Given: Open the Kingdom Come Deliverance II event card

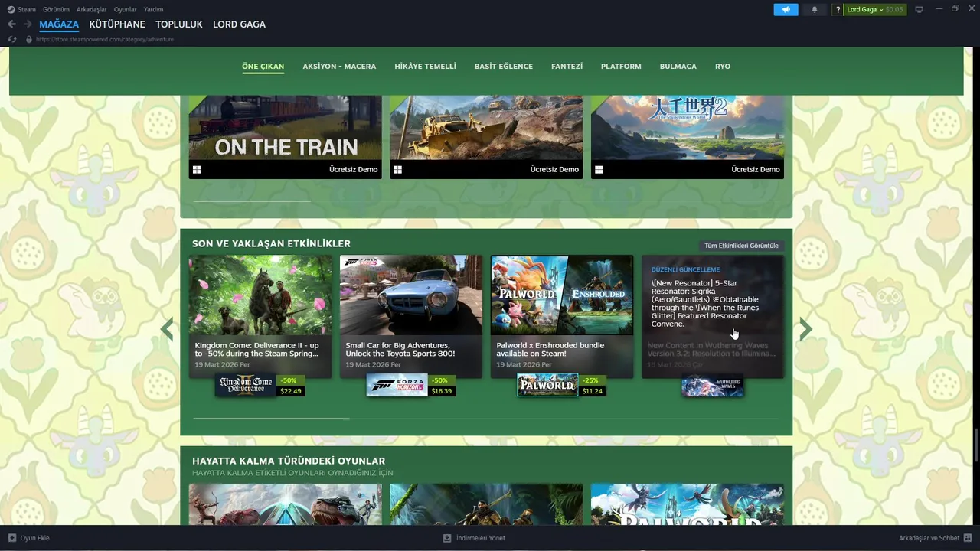Looking at the screenshot, I should point(260,316).
